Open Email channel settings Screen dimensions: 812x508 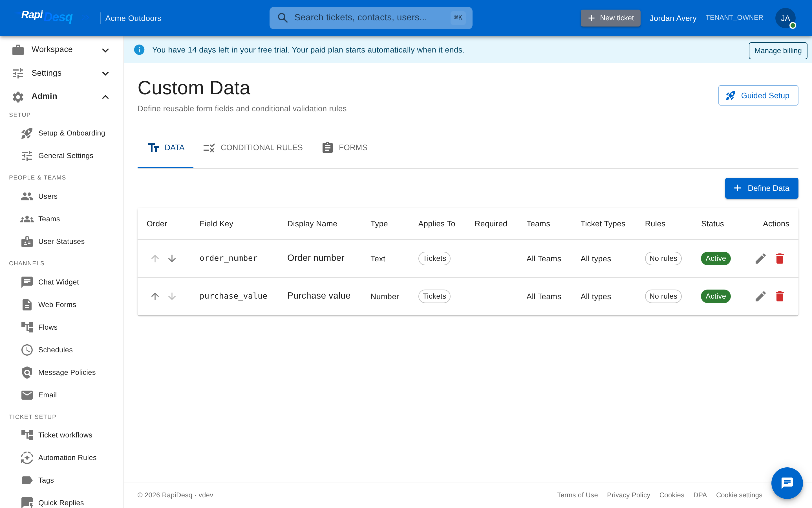pyautogui.click(x=62, y=395)
